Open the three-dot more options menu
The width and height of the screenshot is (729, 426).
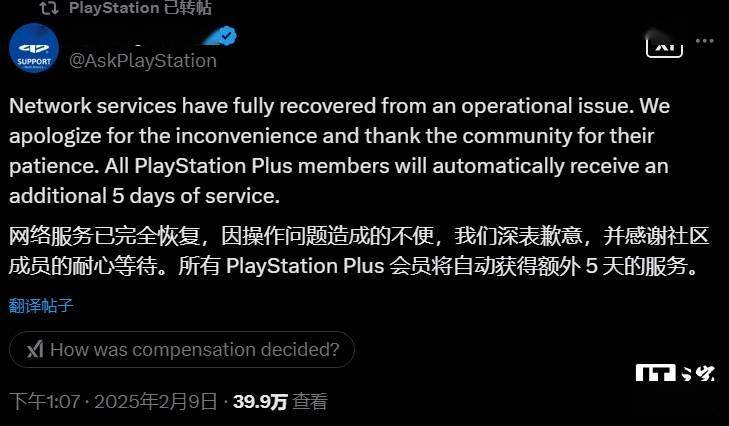(705, 41)
